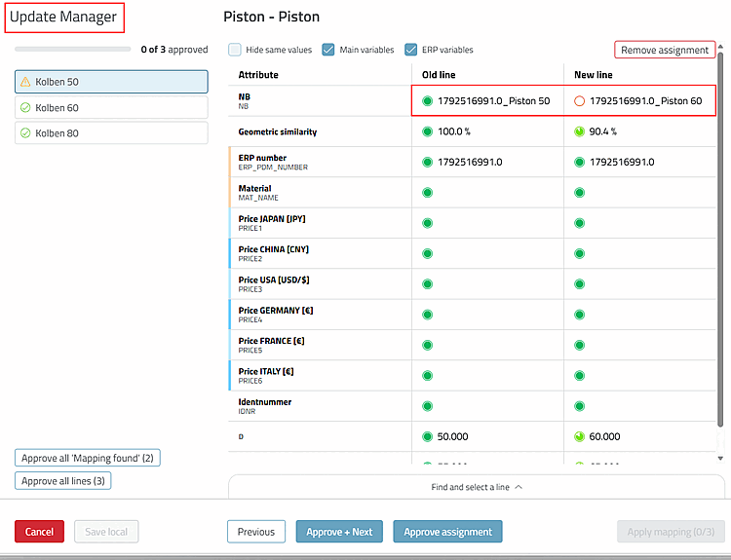
Task: Uncheck the Main variables checkbox
Action: pos(328,50)
